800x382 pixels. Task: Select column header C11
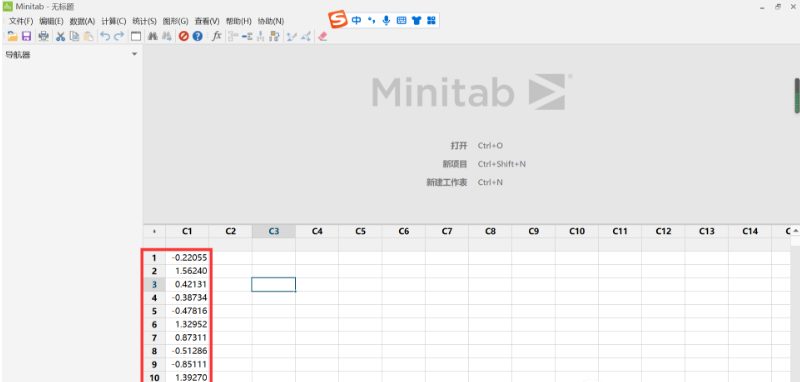click(x=620, y=231)
